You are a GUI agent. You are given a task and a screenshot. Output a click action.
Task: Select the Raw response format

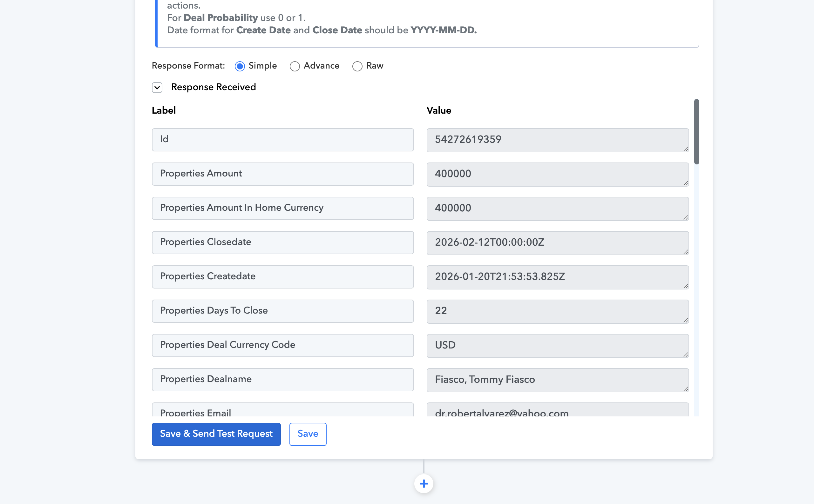tap(357, 67)
